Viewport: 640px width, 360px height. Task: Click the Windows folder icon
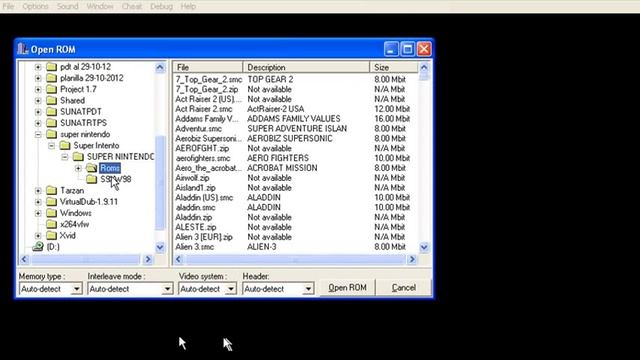[x=51, y=213]
